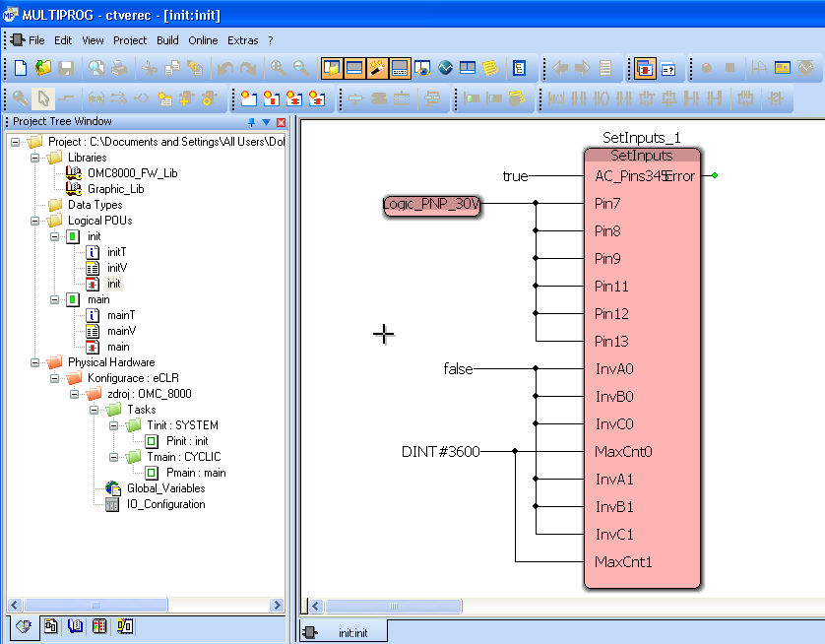This screenshot has width=825, height=644.
Task: Select Graphic_Lib library
Action: (116, 189)
